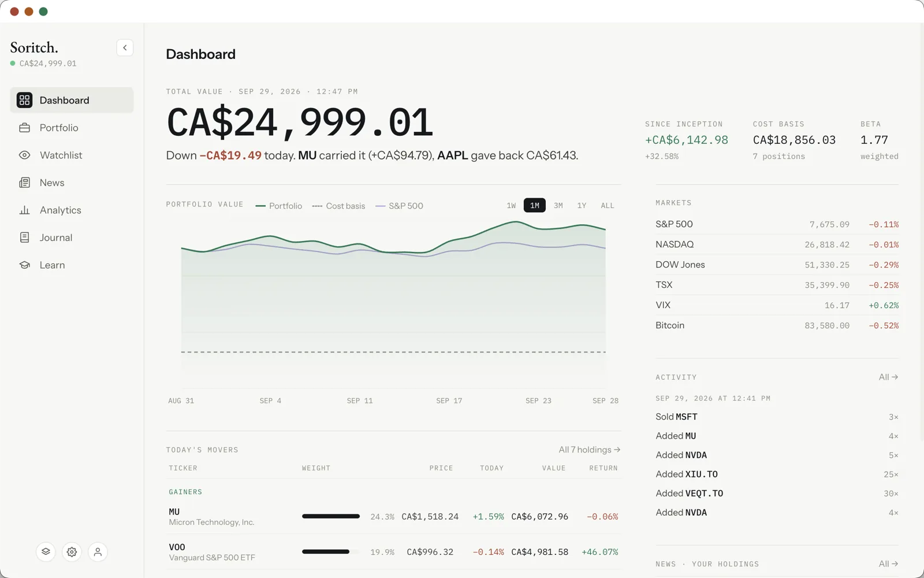Open All 7 holdings link
This screenshot has height=578, width=924.
pyautogui.click(x=590, y=450)
